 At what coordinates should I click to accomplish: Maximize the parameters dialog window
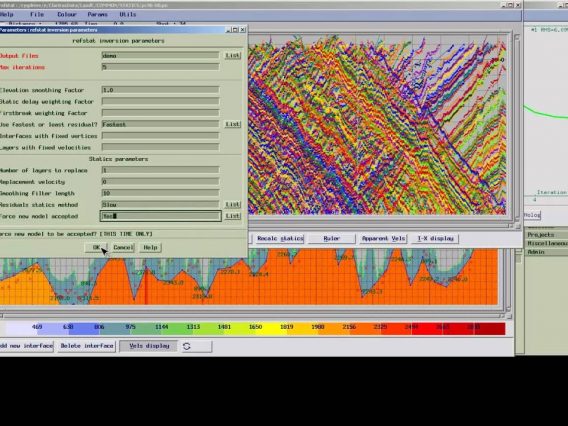(x=235, y=30)
